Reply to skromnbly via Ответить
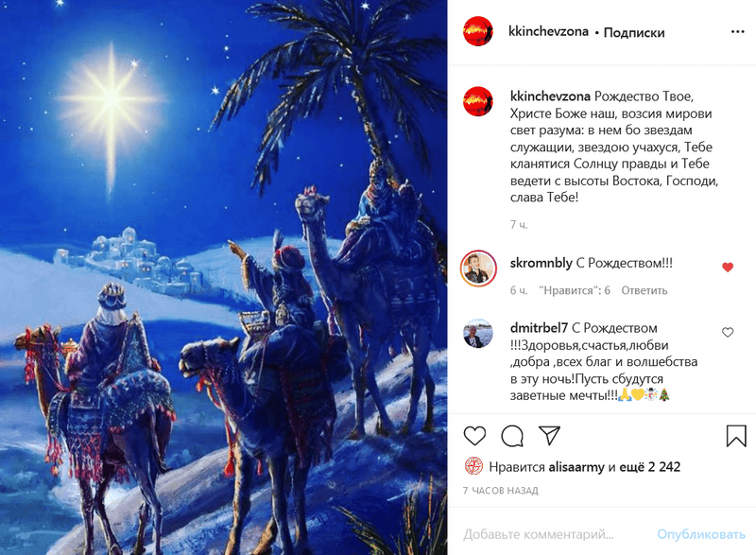The width and height of the screenshot is (756, 555). pos(644,290)
